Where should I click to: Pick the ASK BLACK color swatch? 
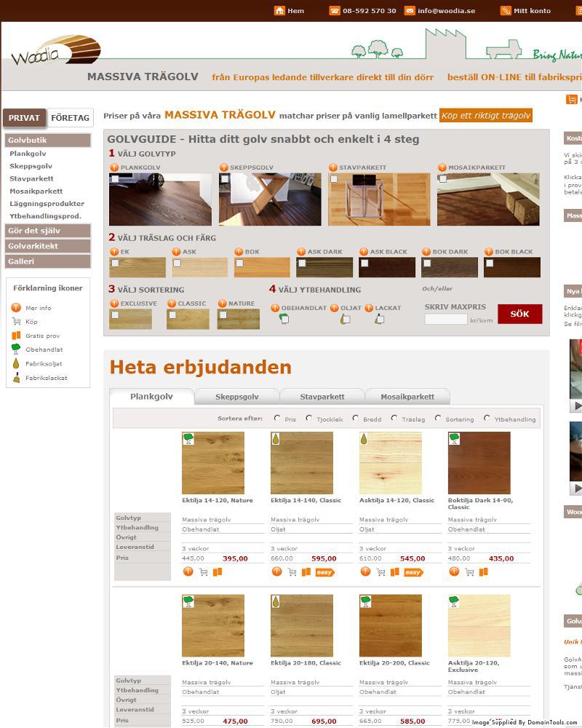386,267
